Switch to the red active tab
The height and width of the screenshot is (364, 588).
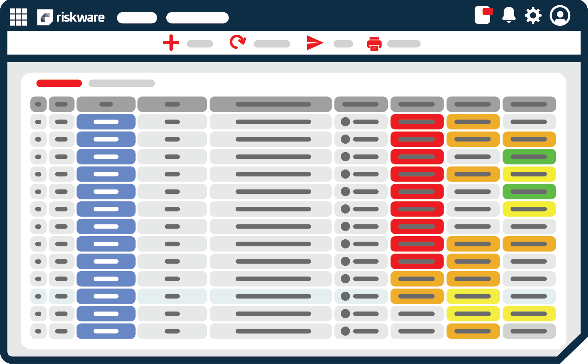tap(59, 83)
